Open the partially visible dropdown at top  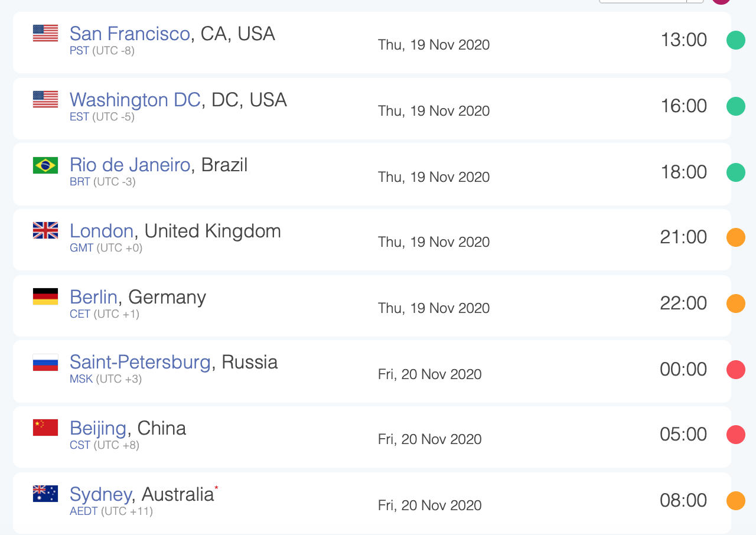pos(651,1)
